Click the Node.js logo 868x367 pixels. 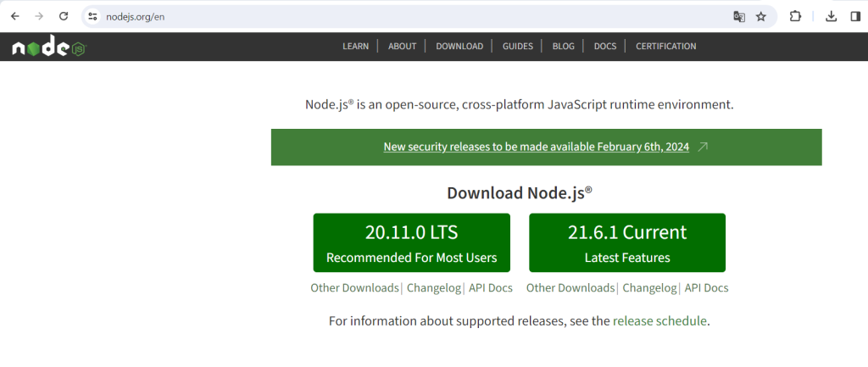[49, 47]
